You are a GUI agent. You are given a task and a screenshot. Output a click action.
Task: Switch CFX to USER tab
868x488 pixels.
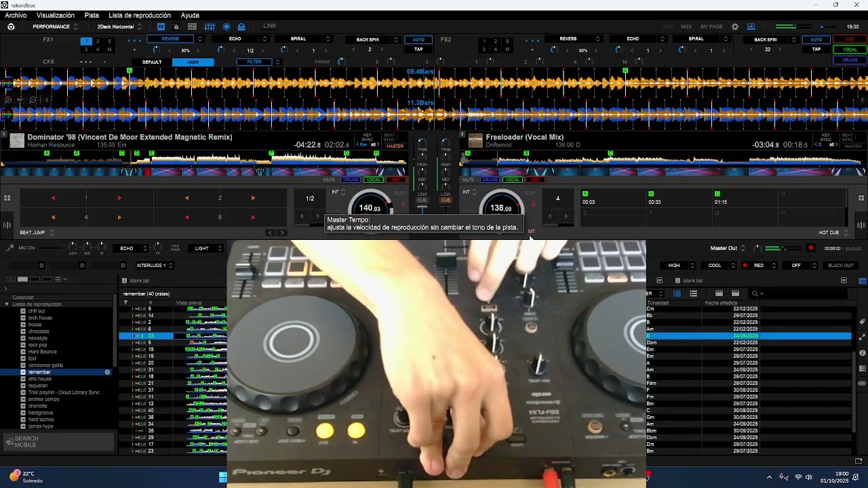tap(193, 62)
